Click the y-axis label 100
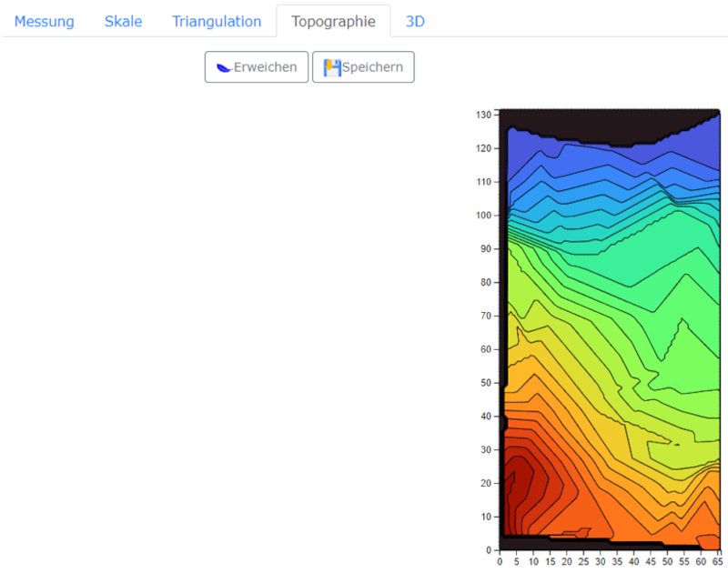728x573 pixels. 483,216
